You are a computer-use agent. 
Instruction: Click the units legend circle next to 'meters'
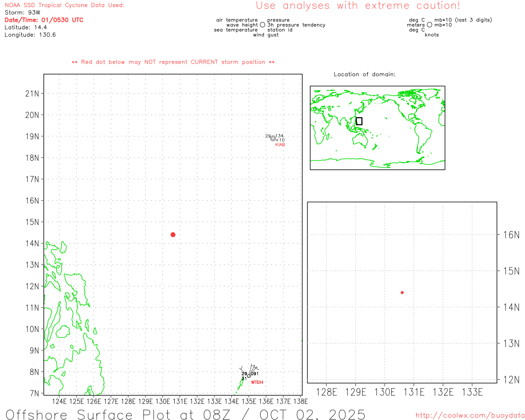(429, 25)
